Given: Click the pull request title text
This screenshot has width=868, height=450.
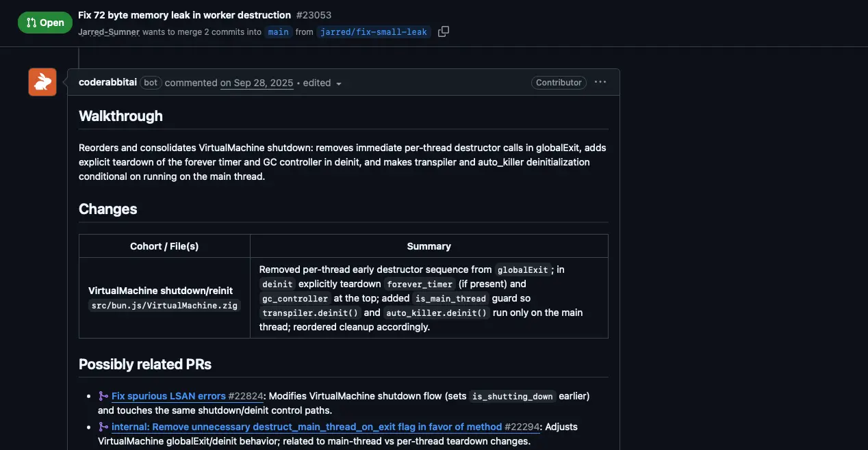Looking at the screenshot, I should (184, 14).
